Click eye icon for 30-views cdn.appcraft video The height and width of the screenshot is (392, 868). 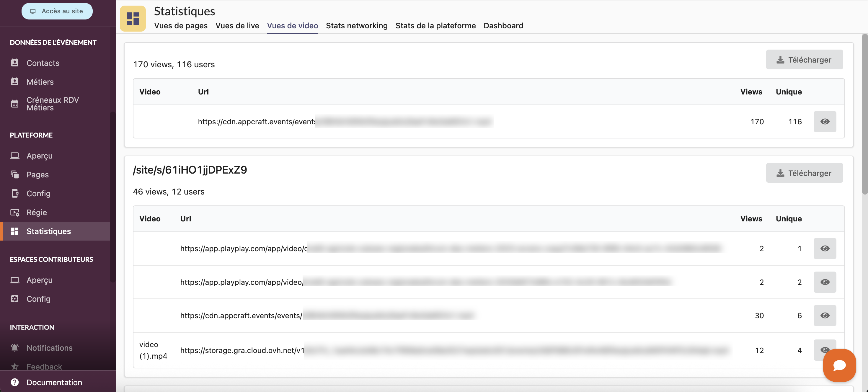click(825, 316)
